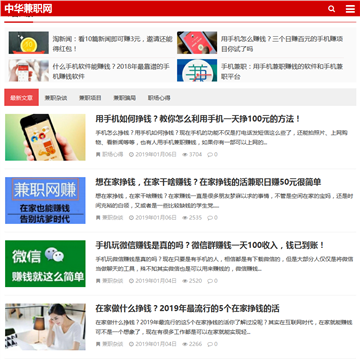360x360 pixels.
Task: Open the 兼 logo 手机兼职 thumbnail
Action: 197,70
